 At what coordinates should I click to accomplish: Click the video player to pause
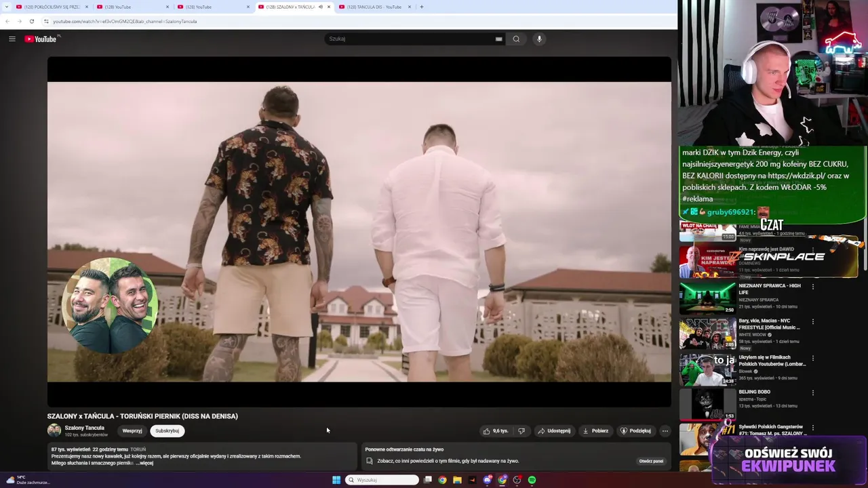point(359,232)
